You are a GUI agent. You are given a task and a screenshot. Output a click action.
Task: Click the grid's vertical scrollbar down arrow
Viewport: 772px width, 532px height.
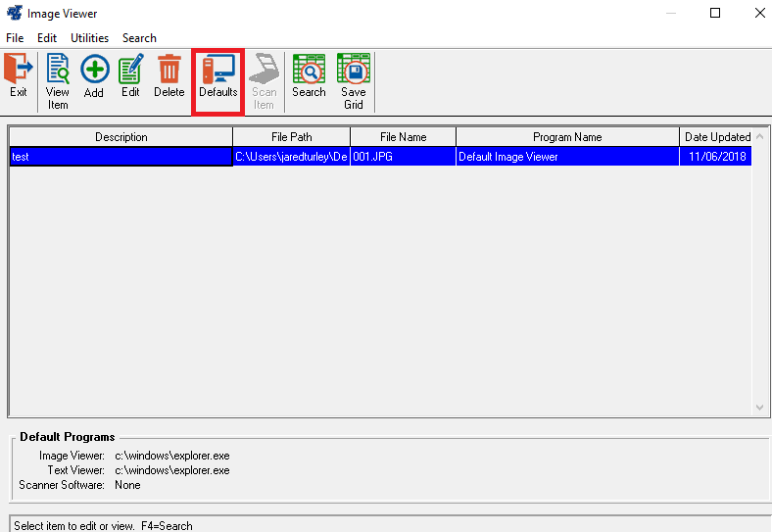click(x=760, y=408)
